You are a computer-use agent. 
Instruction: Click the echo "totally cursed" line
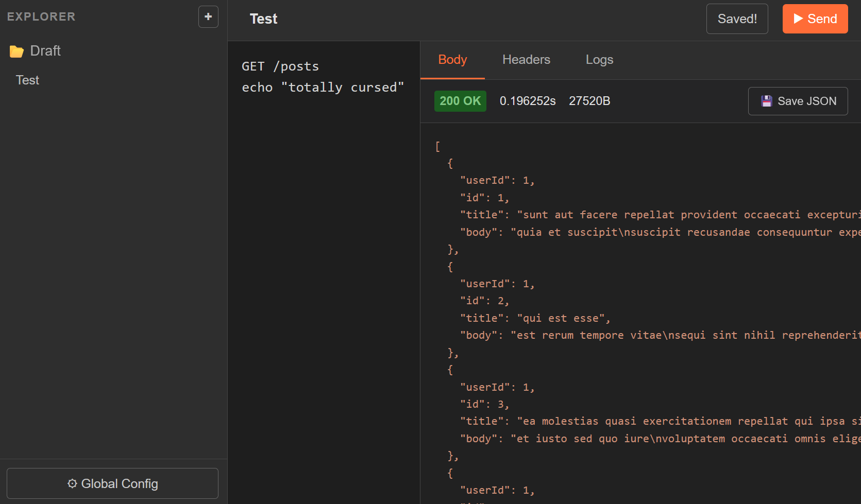point(323,88)
